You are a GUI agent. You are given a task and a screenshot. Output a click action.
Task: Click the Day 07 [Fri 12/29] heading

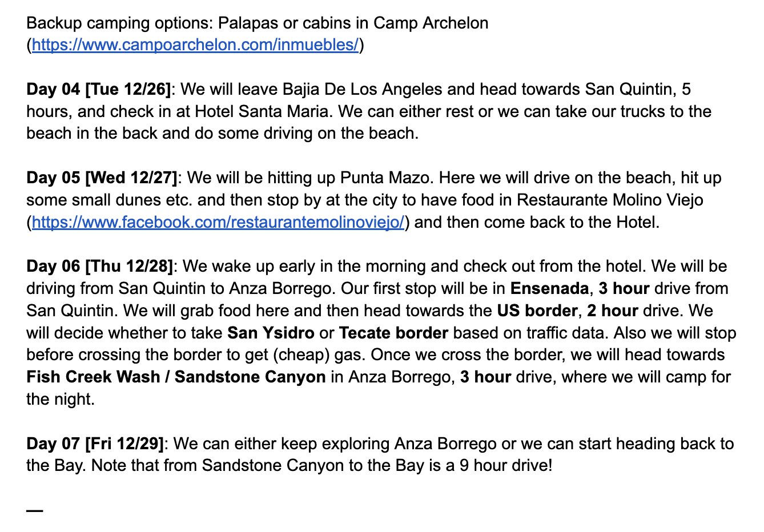(x=95, y=444)
